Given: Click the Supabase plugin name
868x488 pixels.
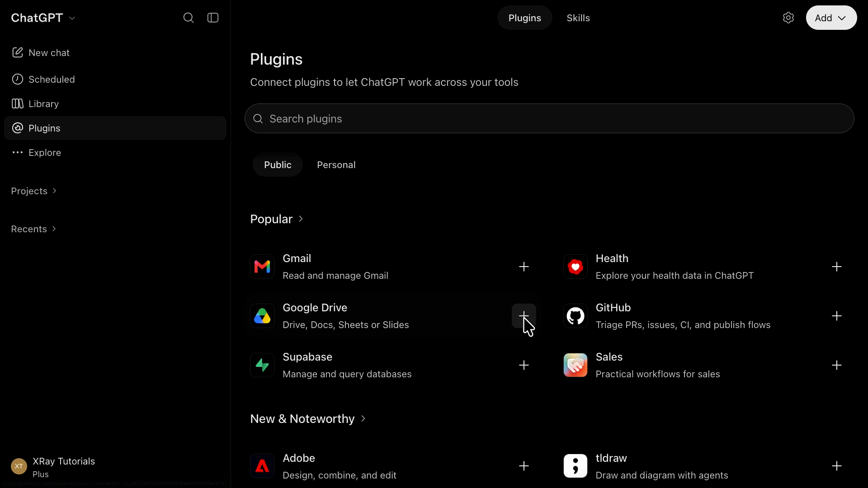Looking at the screenshot, I should [307, 357].
